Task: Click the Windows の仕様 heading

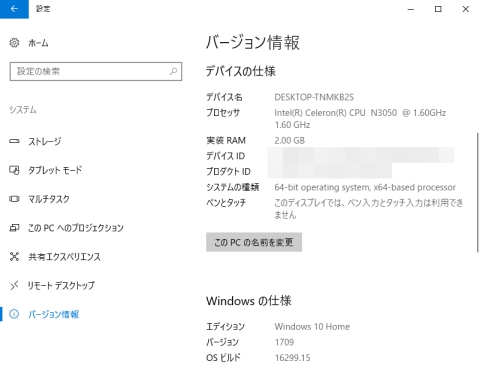Action: (x=249, y=301)
